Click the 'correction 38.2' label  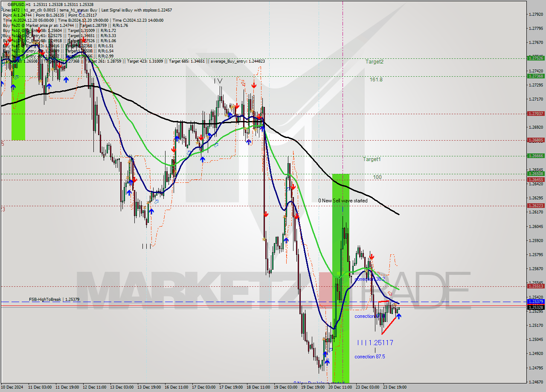pyautogui.click(x=370, y=279)
